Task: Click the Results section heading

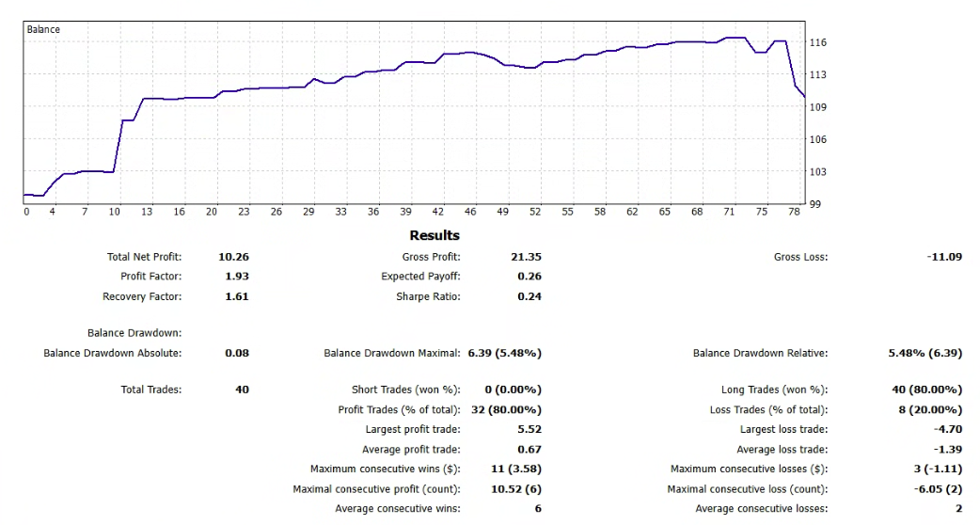Action: [x=435, y=235]
